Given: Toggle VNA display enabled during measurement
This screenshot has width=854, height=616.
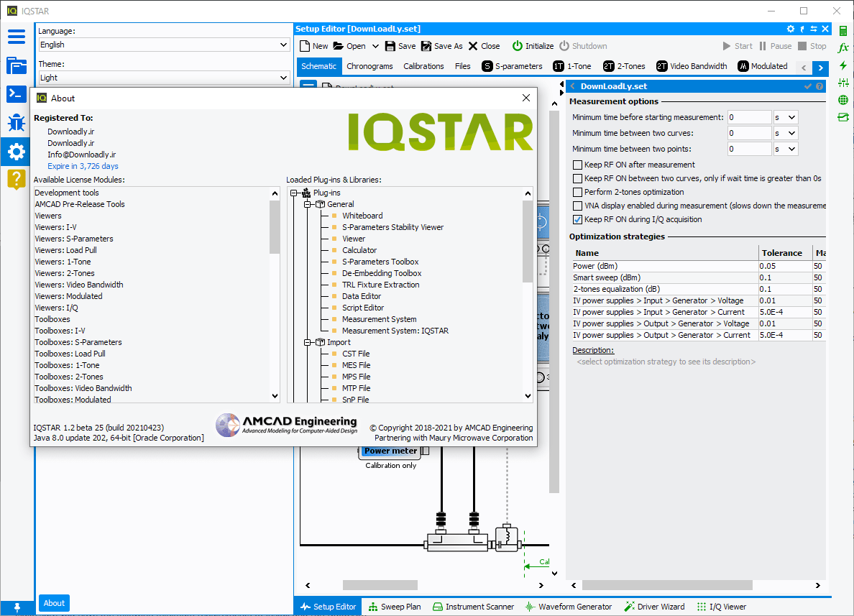Looking at the screenshot, I should tap(577, 206).
